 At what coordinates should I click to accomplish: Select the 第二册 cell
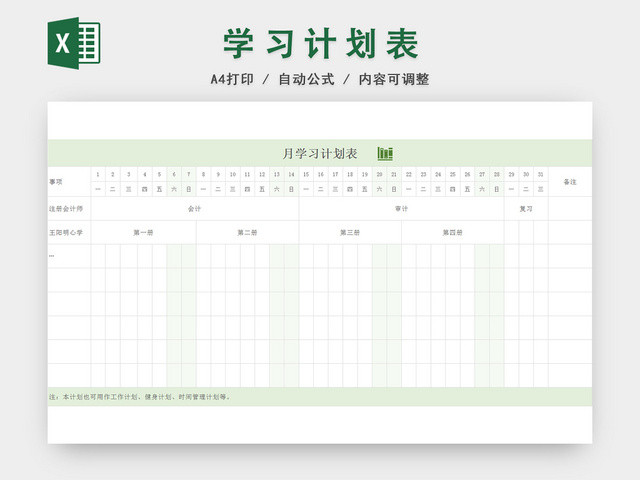coord(247,232)
